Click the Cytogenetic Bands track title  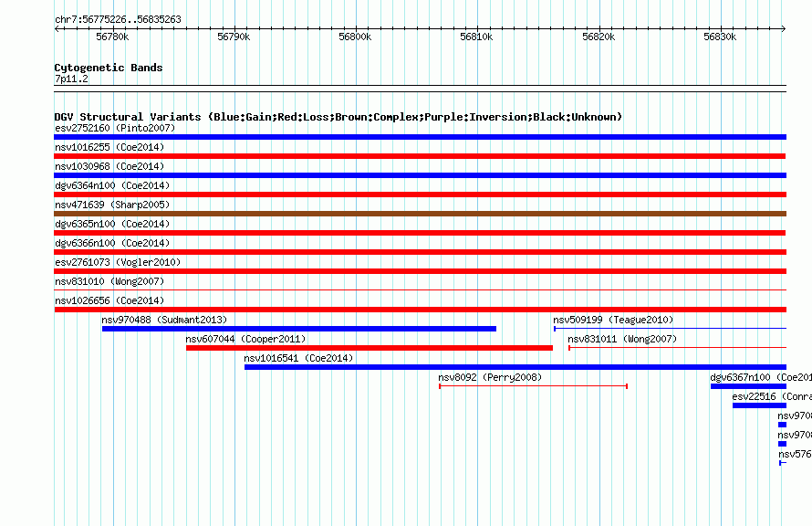click(x=109, y=68)
